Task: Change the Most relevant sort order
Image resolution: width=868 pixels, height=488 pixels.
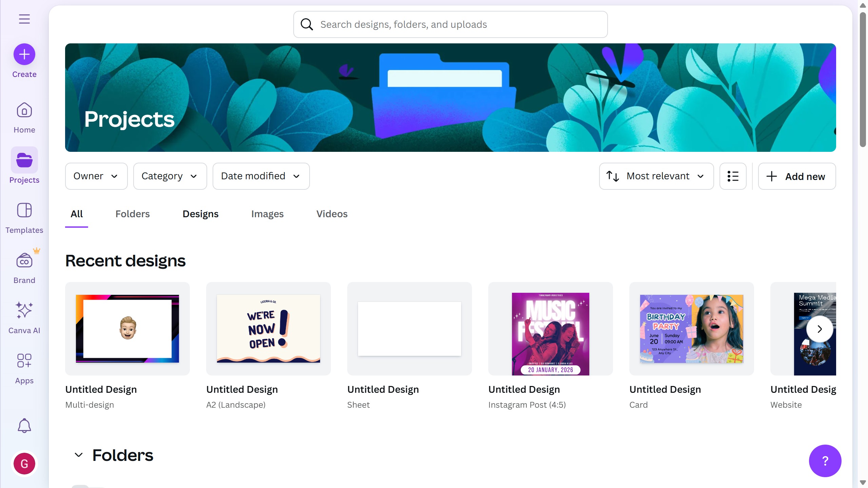Action: [x=656, y=176]
